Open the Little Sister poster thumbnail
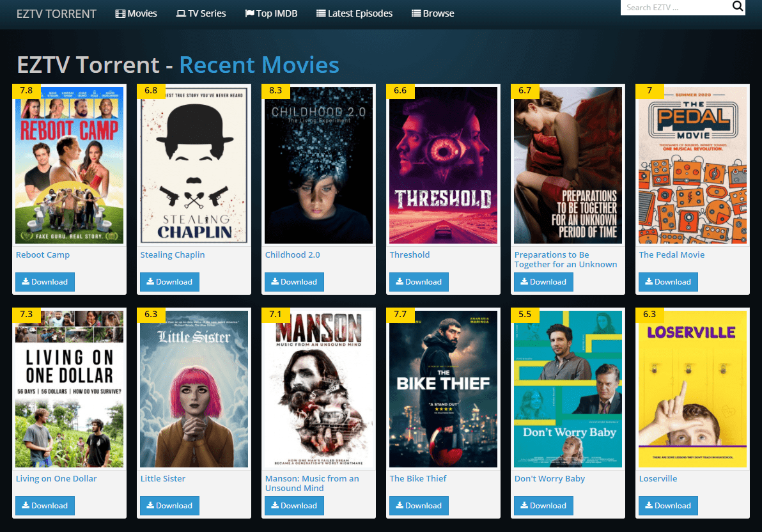The width and height of the screenshot is (762, 532). point(194,389)
